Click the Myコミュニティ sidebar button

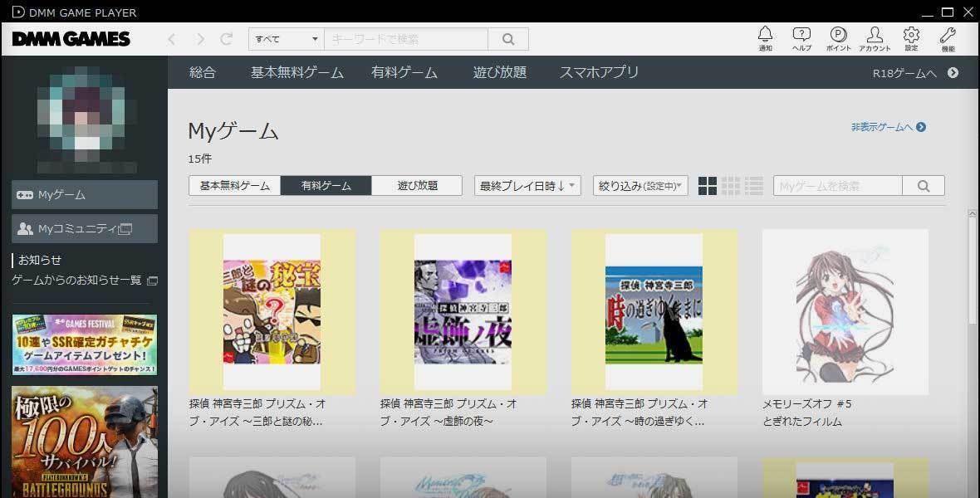[85, 229]
